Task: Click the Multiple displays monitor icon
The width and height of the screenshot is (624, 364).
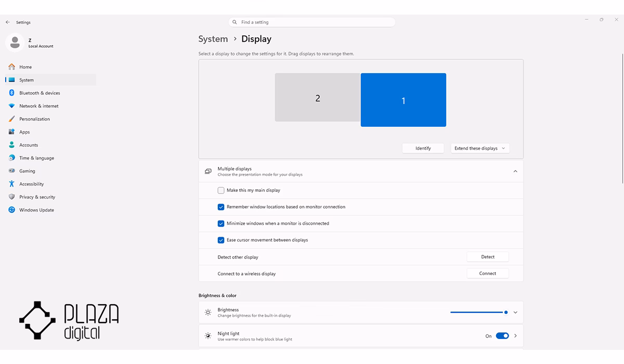Action: point(208,171)
